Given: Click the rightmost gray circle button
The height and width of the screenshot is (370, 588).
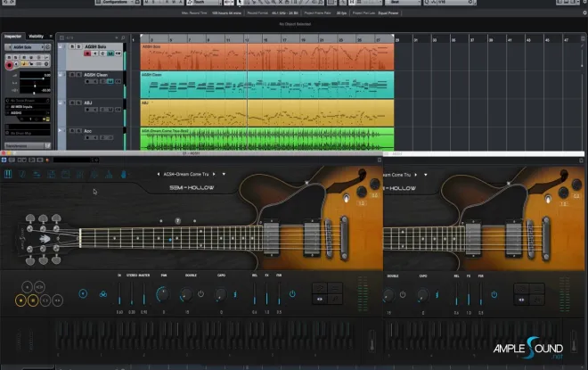Looking at the screenshot, I should point(57,300).
